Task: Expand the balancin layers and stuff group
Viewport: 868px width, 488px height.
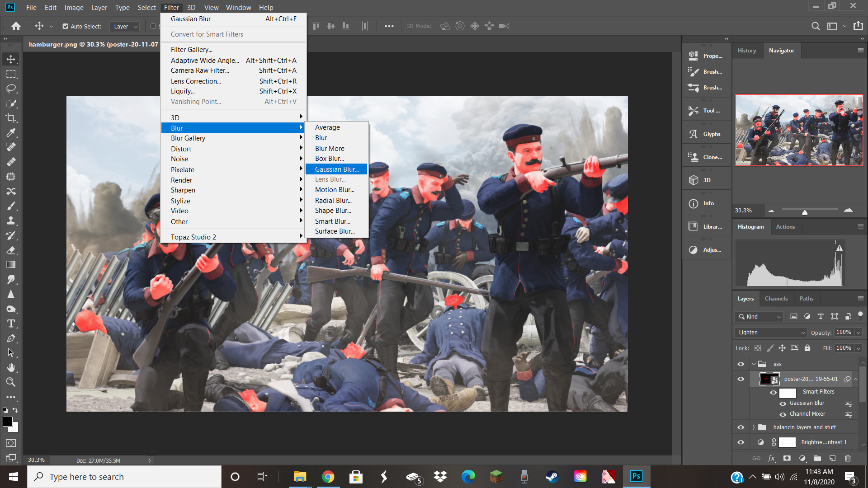Action: pyautogui.click(x=754, y=427)
